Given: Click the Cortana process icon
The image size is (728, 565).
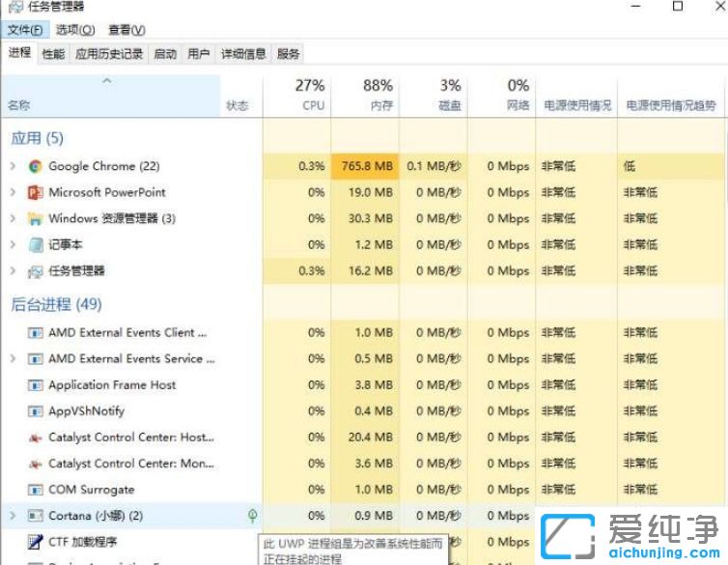Looking at the screenshot, I should 36,516.
